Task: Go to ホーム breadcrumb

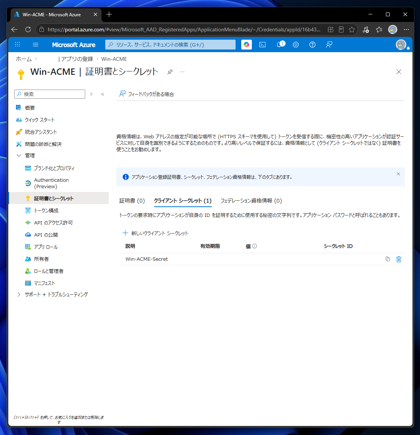Action: 23,59
